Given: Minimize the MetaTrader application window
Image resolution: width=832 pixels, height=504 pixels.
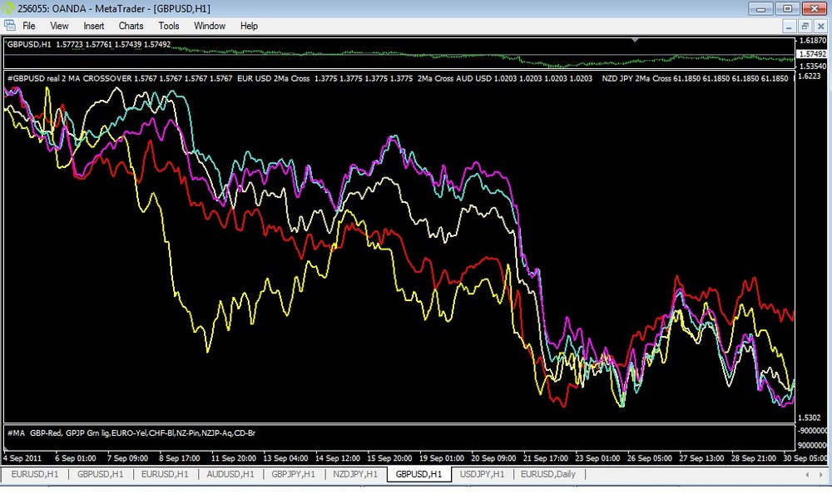Looking at the screenshot, I should pyautogui.click(x=760, y=8).
